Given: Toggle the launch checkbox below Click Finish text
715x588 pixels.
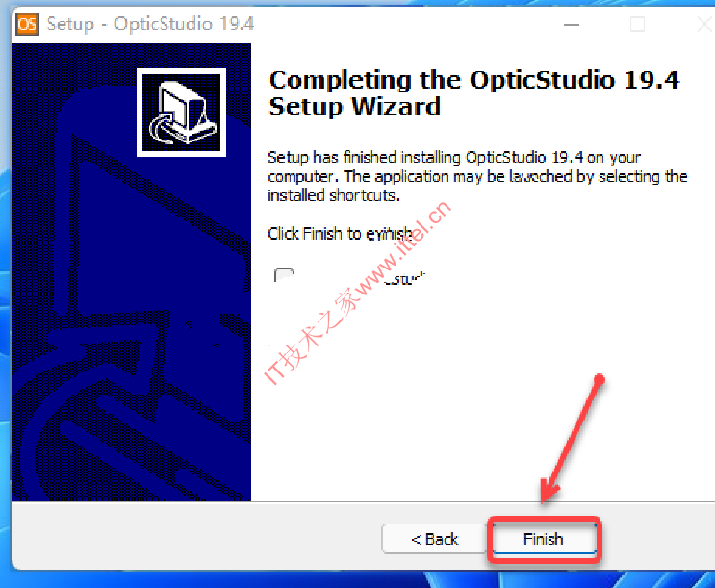Looking at the screenshot, I should 284,275.
